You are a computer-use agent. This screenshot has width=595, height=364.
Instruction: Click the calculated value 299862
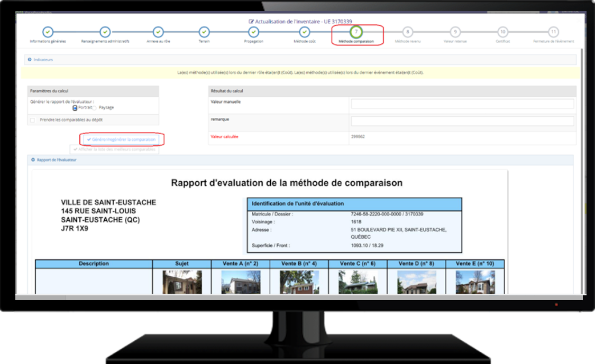point(358,137)
